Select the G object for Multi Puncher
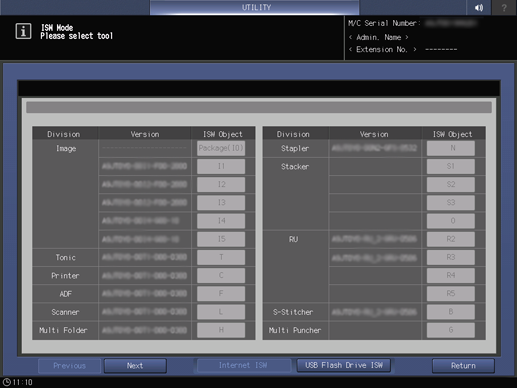Viewport: 517px width, 388px height. click(451, 330)
